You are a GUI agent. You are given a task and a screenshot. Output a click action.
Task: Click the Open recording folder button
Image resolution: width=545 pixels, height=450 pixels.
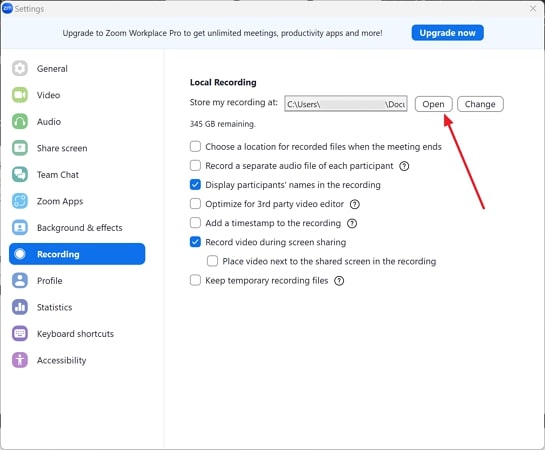tap(433, 104)
